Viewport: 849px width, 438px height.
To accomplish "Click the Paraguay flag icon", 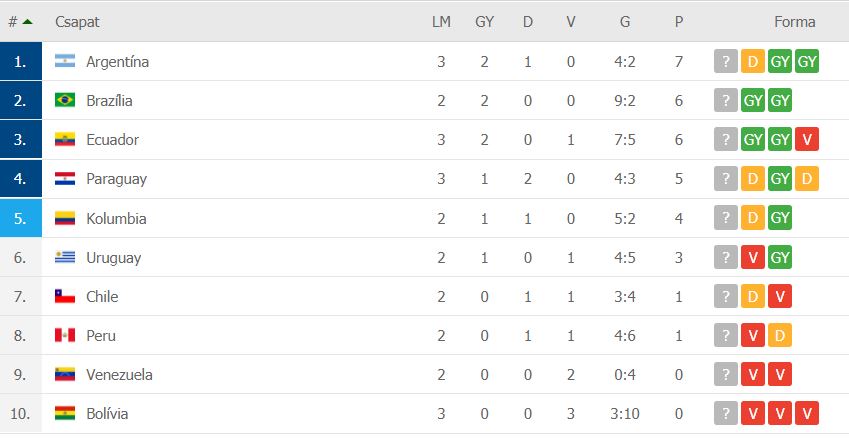I will [x=65, y=179].
